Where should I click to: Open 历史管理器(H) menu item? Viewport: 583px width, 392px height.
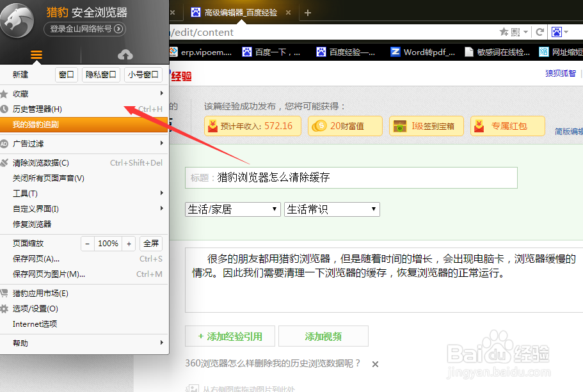pyautogui.click(x=84, y=109)
